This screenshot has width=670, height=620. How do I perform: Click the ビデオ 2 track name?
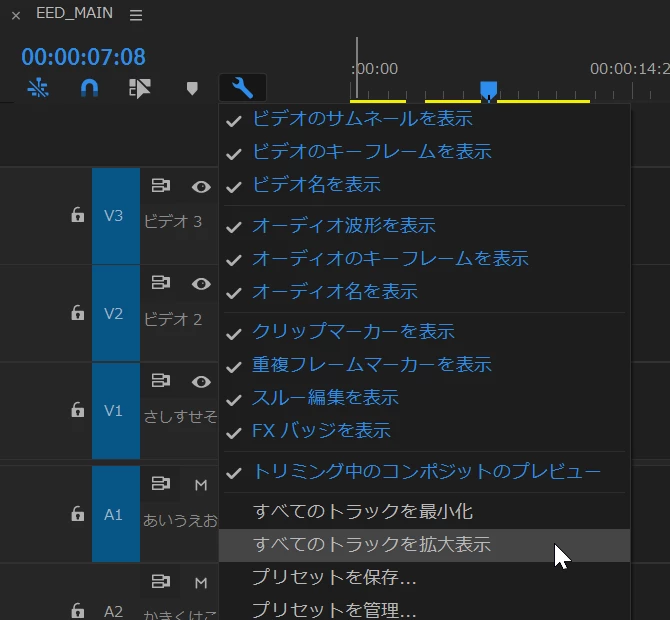(x=173, y=319)
